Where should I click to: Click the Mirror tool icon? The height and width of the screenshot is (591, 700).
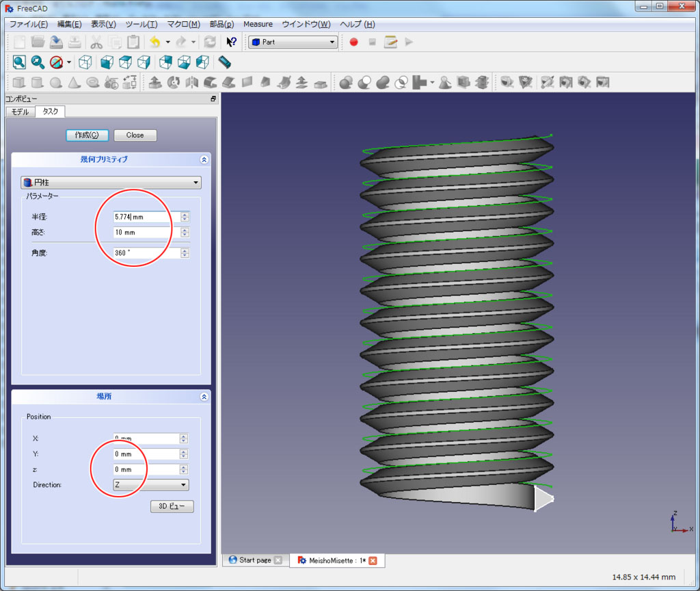[192, 82]
